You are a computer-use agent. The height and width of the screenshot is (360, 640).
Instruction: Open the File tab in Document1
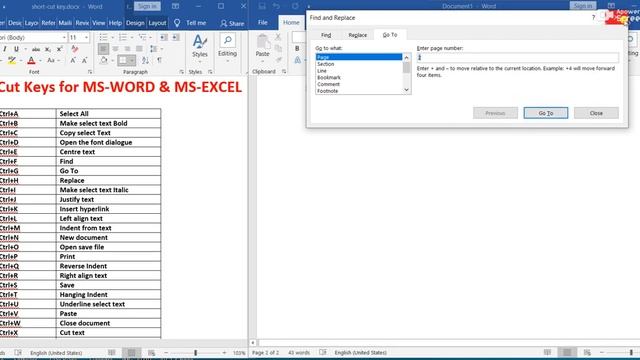[262, 22]
